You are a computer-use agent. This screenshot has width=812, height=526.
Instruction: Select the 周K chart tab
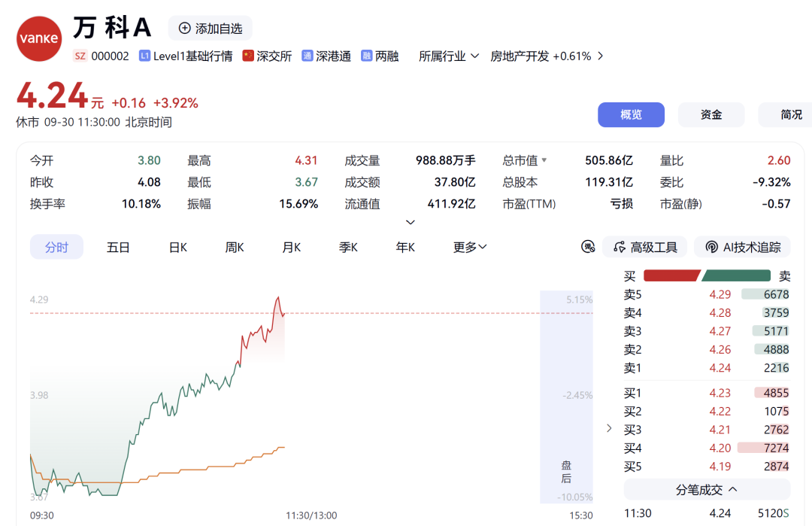[234, 247]
